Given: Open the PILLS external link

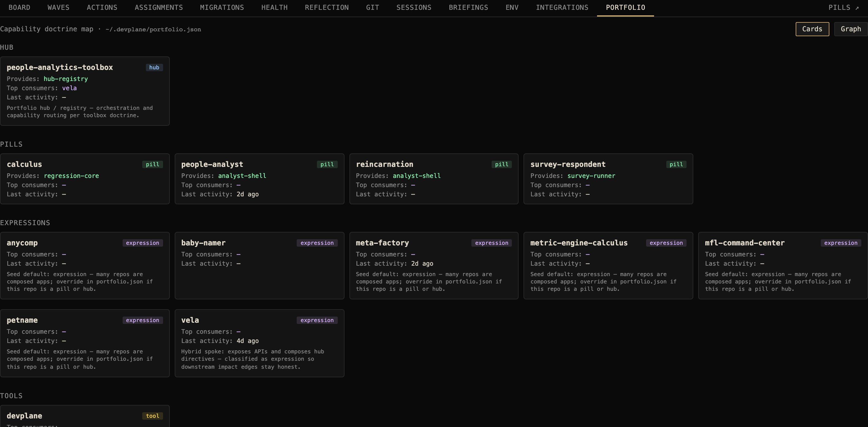Looking at the screenshot, I should point(844,7).
